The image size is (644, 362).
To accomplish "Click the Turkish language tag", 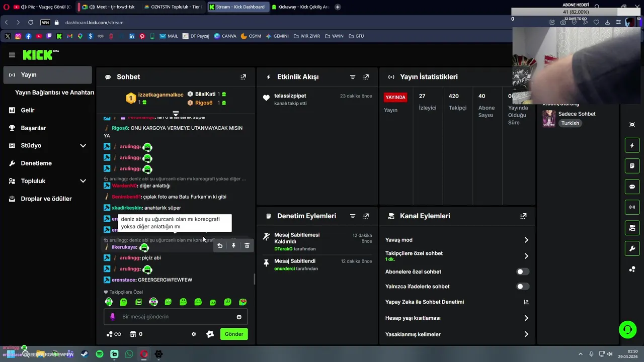I will click(570, 123).
